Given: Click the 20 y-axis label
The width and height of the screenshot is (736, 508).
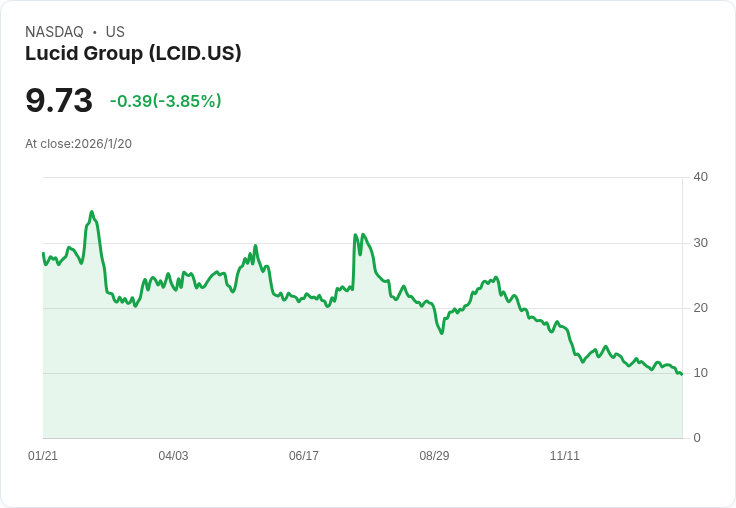Looking at the screenshot, I should [x=700, y=308].
